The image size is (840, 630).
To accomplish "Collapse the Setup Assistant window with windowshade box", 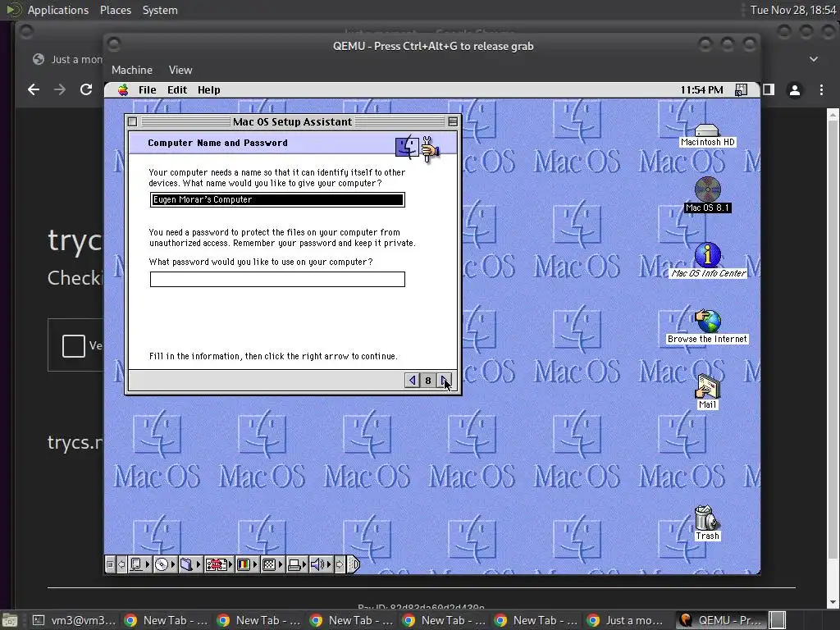I will (453, 121).
